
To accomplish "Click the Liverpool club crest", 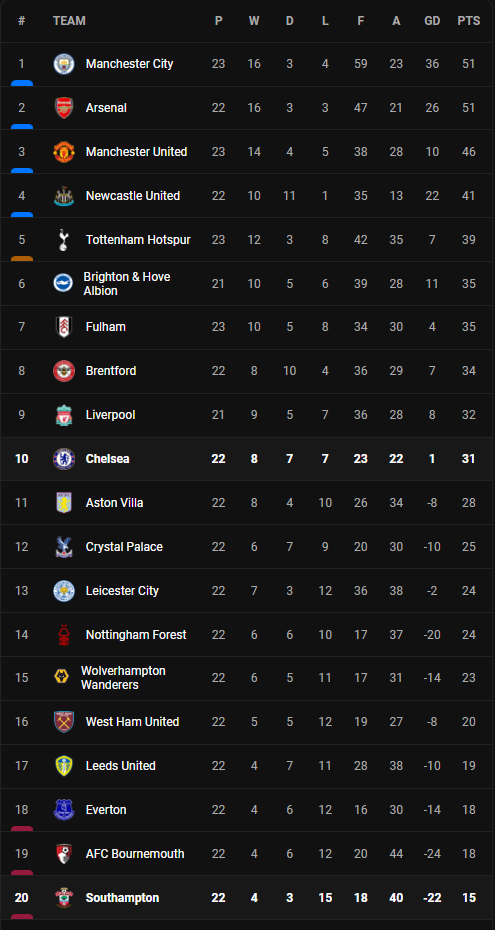I will click(63, 415).
